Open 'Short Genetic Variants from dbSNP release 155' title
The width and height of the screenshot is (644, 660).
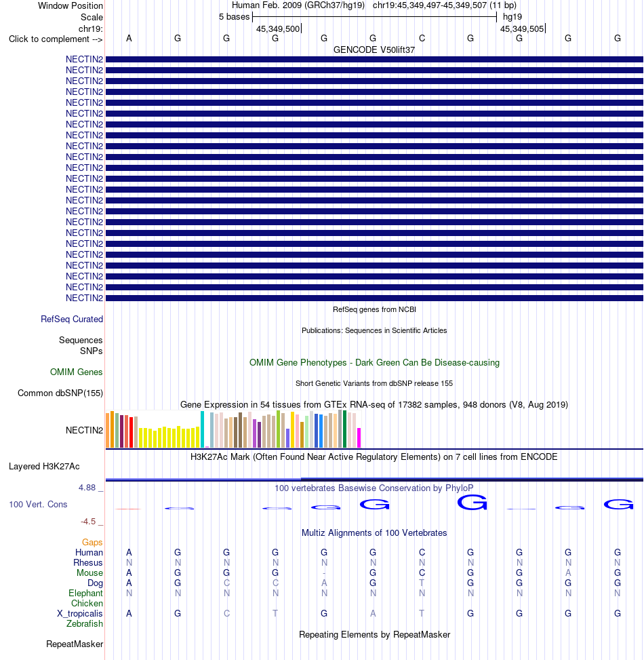pos(374,383)
